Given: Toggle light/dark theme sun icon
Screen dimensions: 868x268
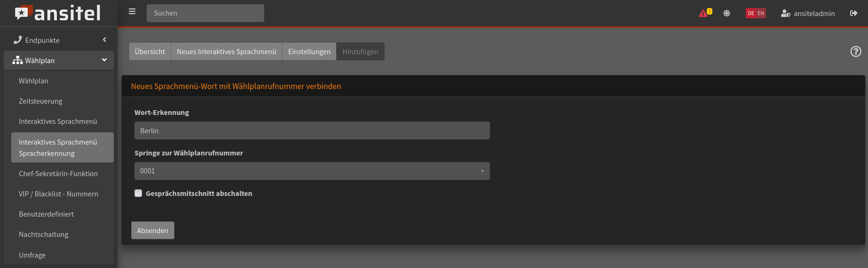Looking at the screenshot, I should [726, 13].
